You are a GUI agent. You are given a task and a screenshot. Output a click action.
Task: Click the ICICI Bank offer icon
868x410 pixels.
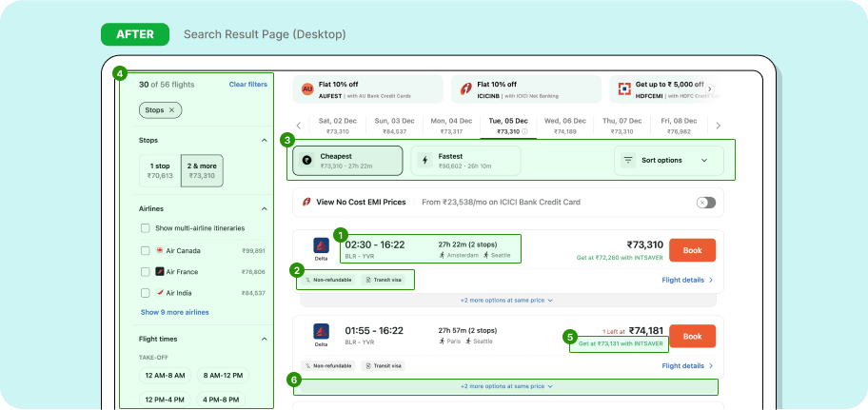click(x=465, y=89)
